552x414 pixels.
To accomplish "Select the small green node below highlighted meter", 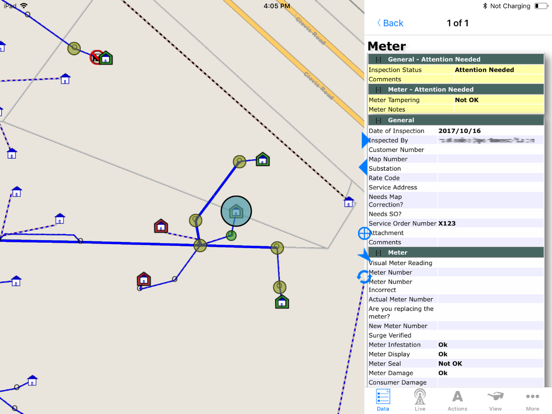I will coord(231,236).
